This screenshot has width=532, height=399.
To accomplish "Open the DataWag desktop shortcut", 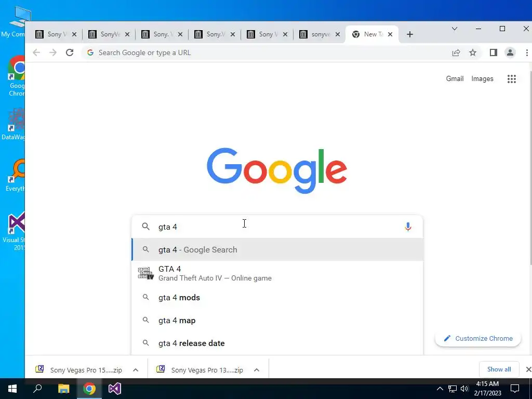I will pyautogui.click(x=14, y=124).
